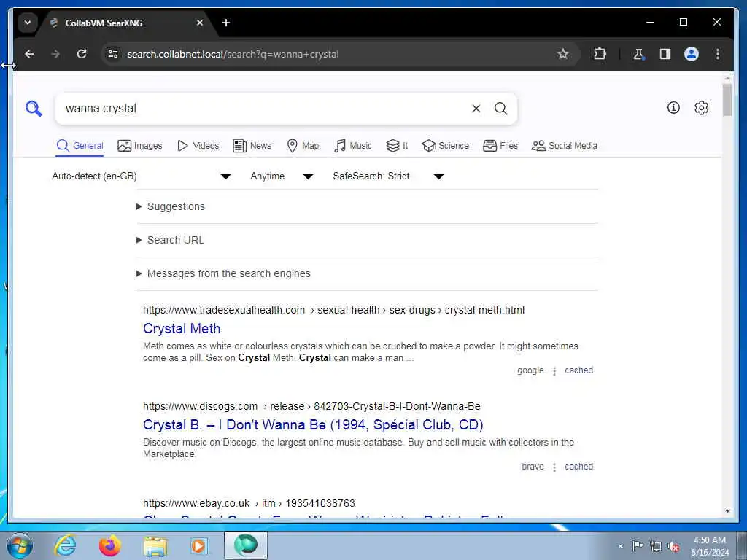747x560 pixels.
Task: Open Windows Media Player in taskbar
Action: pyautogui.click(x=198, y=545)
